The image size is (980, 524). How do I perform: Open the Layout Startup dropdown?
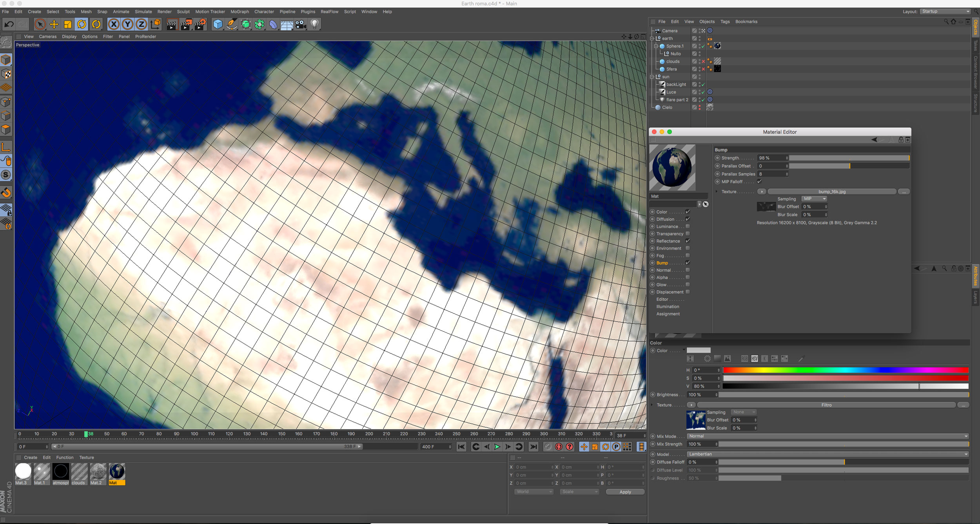945,11
